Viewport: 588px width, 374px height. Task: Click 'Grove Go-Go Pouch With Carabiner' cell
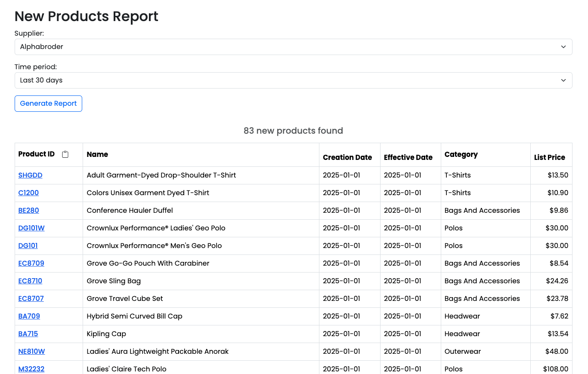point(201,264)
